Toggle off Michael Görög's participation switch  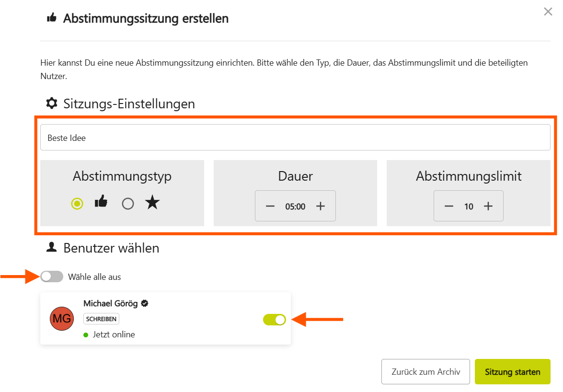click(x=275, y=320)
